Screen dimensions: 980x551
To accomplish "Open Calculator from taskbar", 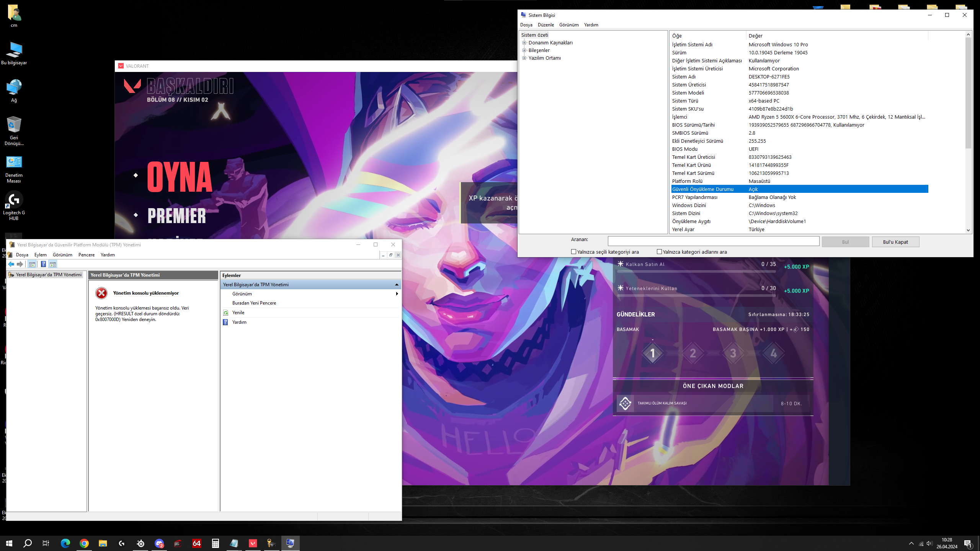I will pos(216,543).
